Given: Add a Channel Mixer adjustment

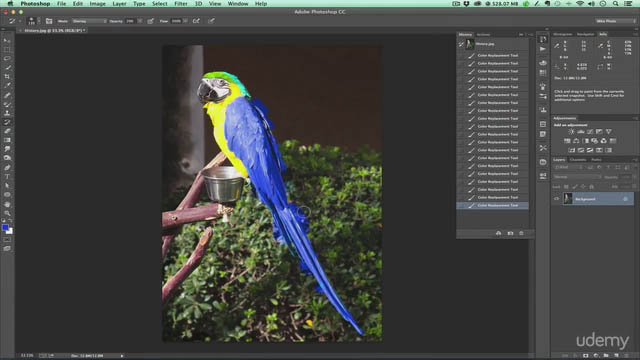Looking at the screenshot, I should pos(604,141).
